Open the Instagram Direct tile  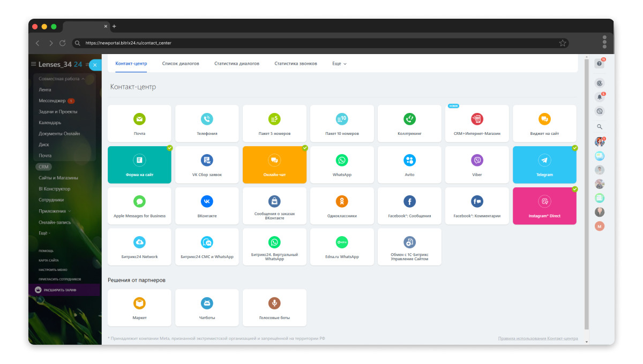[x=544, y=206]
